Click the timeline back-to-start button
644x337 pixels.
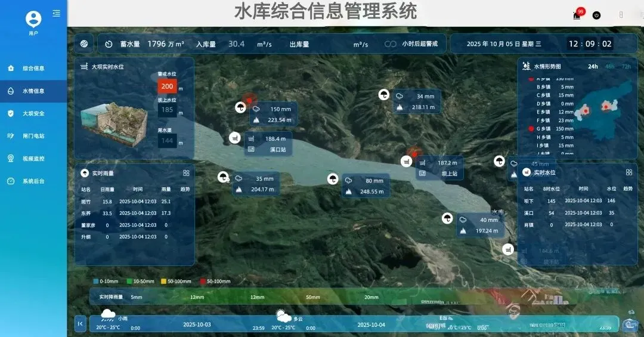(x=80, y=323)
